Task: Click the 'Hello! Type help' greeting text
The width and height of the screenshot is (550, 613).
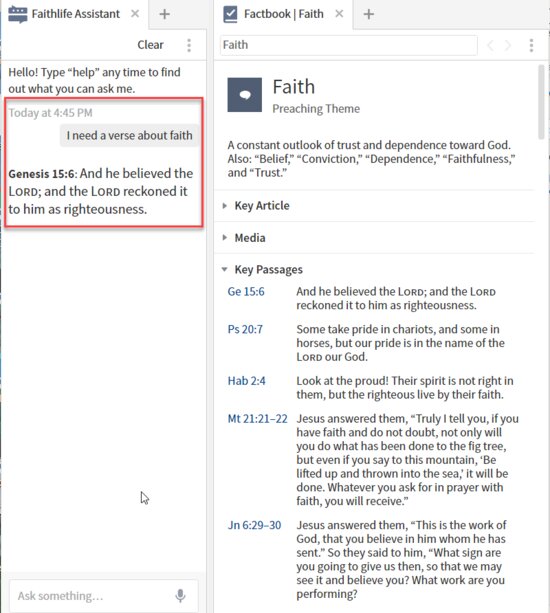Action: click(95, 81)
